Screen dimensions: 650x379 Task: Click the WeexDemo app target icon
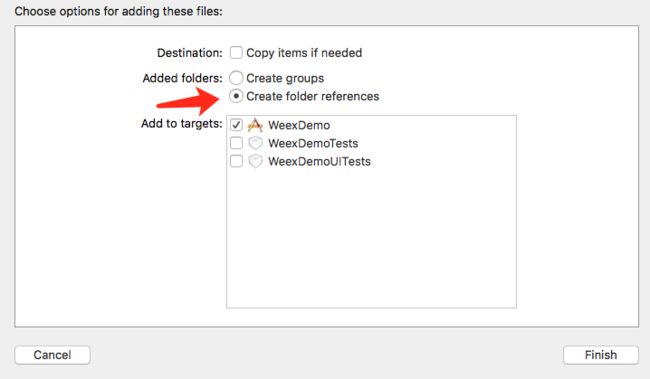coord(255,125)
